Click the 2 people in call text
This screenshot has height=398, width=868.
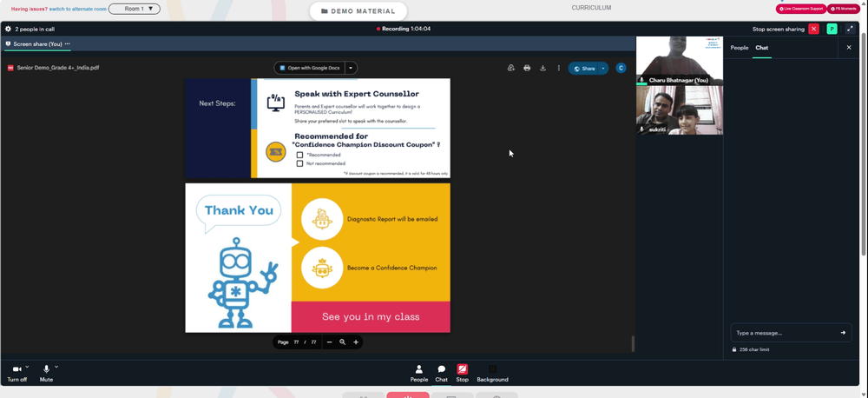(x=35, y=29)
